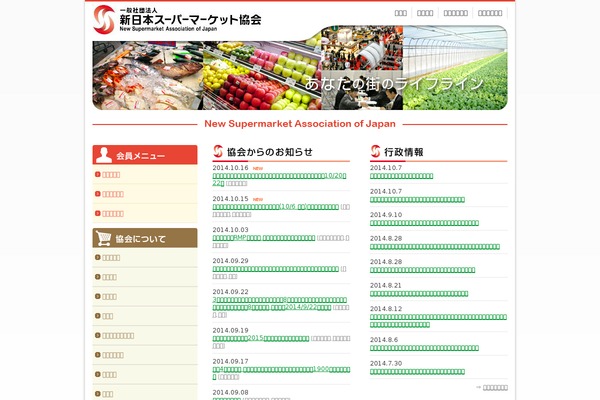
Task: Open the second link in the top navigation
Action: (x=425, y=13)
